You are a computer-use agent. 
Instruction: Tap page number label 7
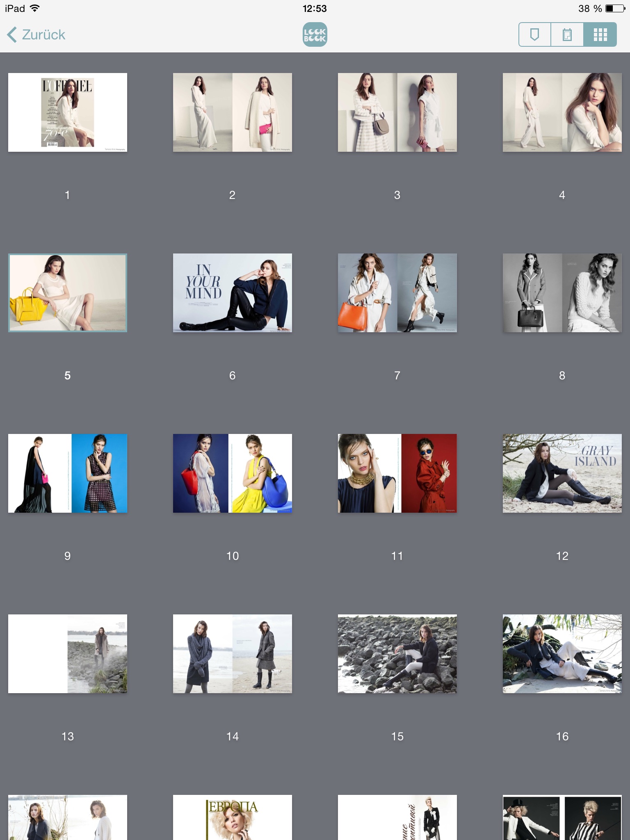[x=397, y=376]
